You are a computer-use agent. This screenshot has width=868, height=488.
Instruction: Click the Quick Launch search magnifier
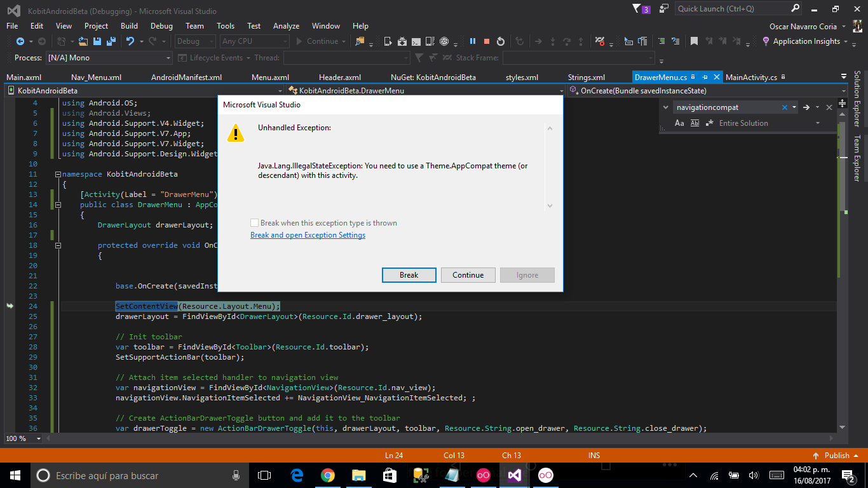(796, 8)
